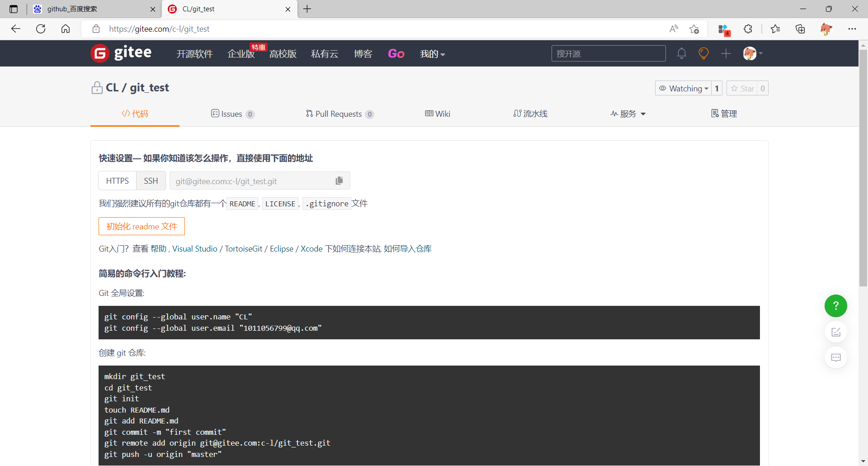Viewport: 868px width, 466px height.
Task: Open 开源软件 in navigation
Action: coord(194,54)
